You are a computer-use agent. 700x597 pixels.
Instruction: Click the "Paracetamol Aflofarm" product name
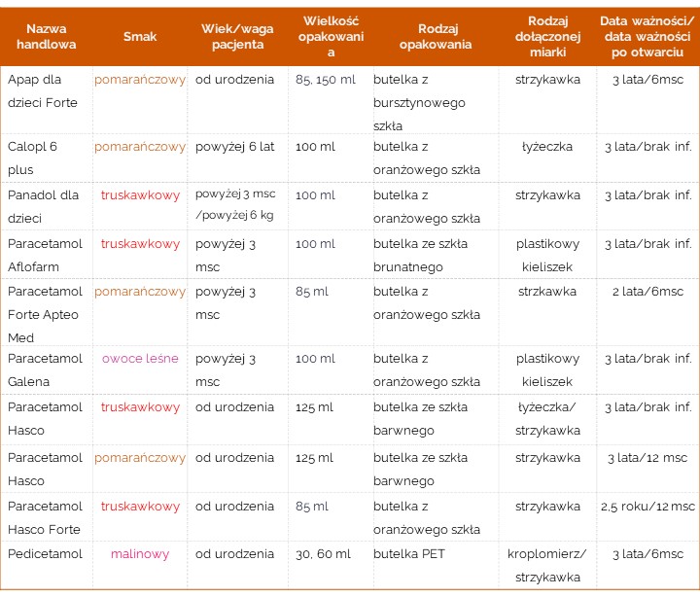tap(46, 255)
